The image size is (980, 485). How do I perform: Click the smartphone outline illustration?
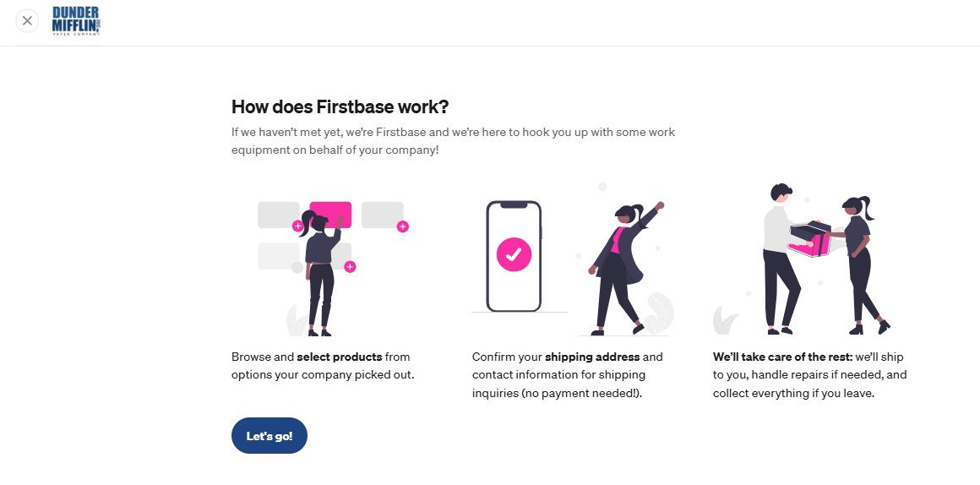coord(514,256)
